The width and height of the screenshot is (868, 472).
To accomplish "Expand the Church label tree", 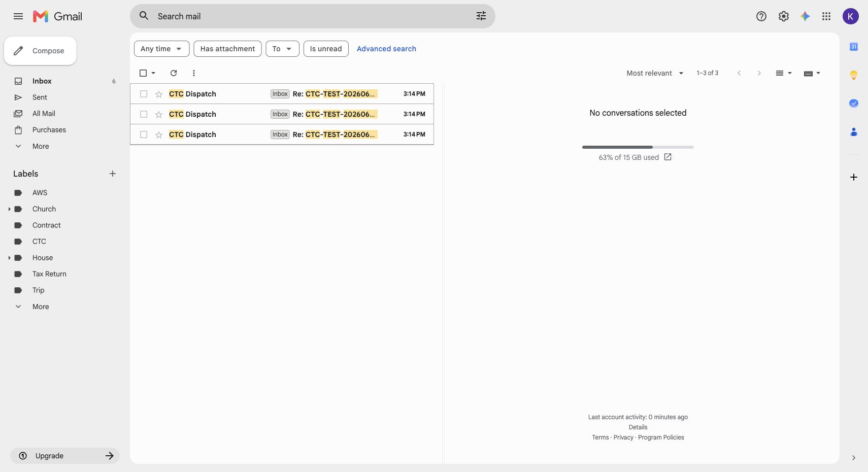I will (9, 209).
